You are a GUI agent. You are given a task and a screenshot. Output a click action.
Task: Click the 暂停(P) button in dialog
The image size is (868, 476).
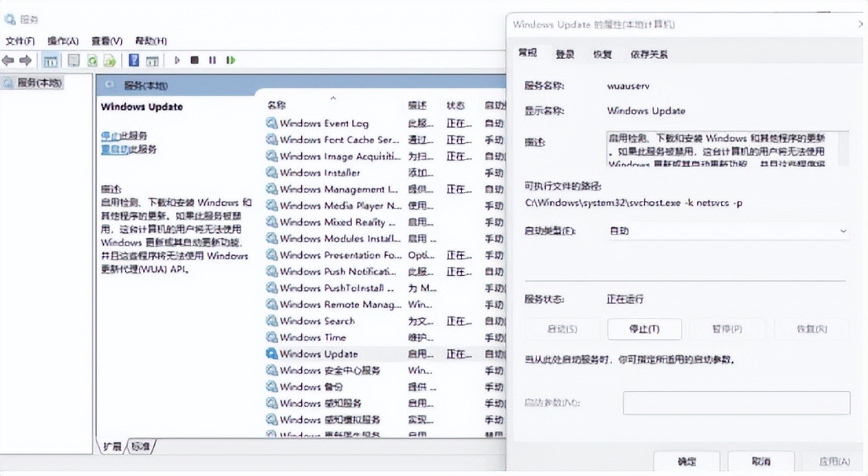[726, 329]
